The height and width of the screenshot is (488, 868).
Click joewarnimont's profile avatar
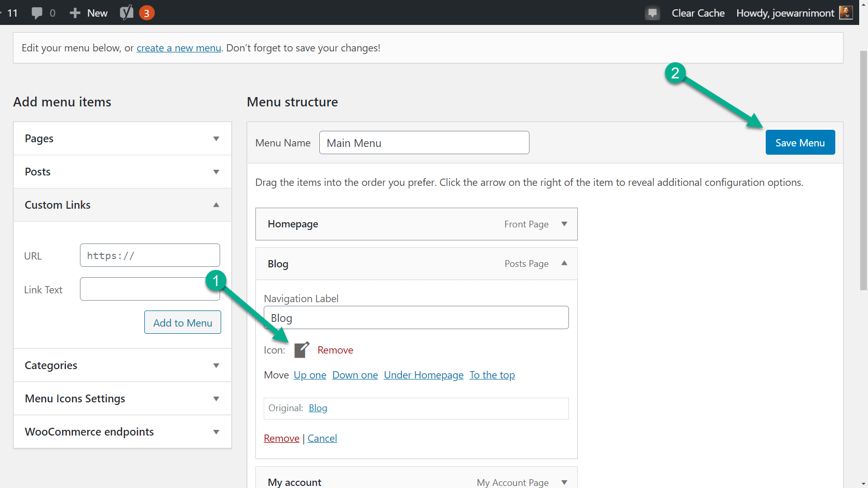point(846,12)
